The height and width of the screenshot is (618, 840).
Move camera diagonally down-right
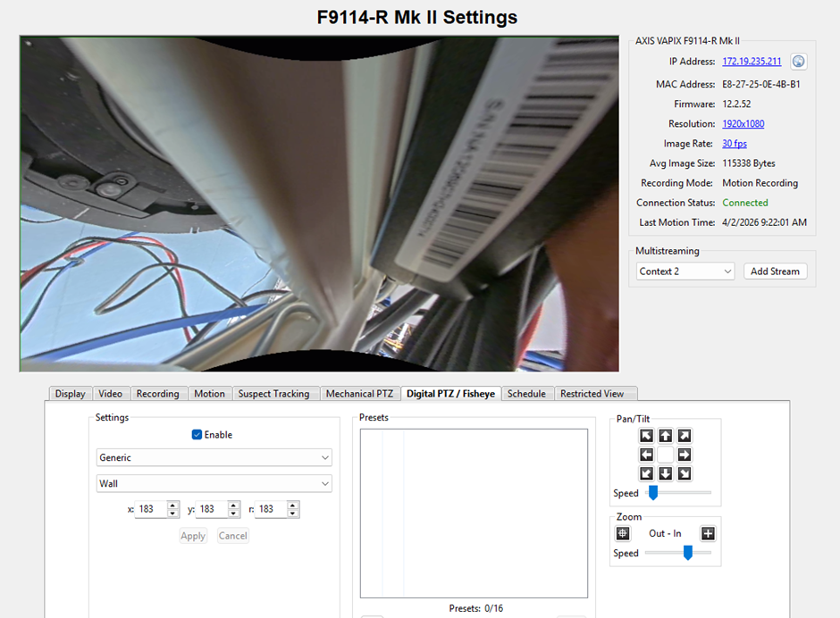(685, 473)
